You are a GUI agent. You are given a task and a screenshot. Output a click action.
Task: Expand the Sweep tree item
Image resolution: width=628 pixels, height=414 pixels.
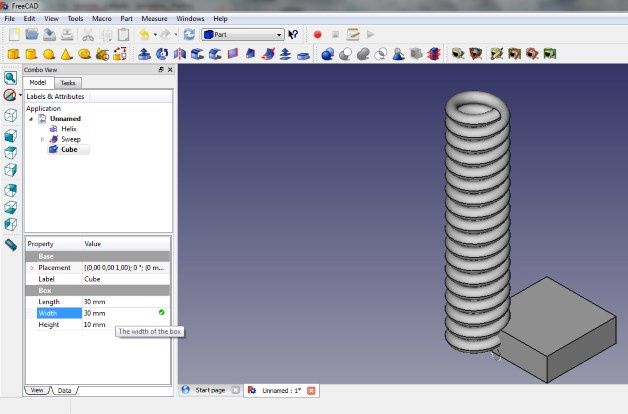(42, 139)
